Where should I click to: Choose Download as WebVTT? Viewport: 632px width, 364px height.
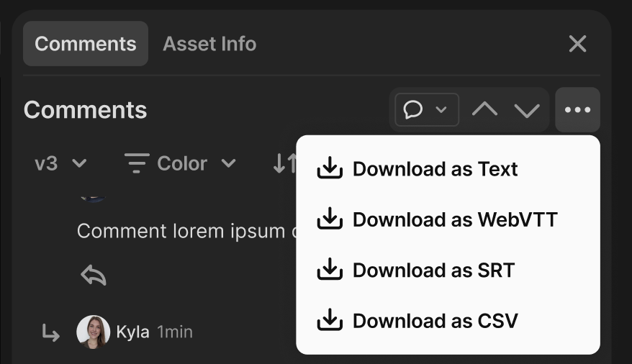pyautogui.click(x=455, y=219)
